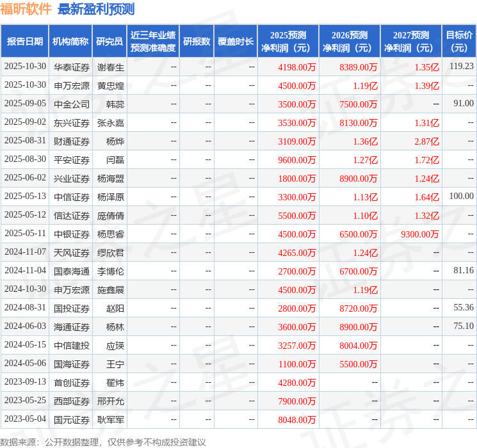Select the 2025-08-30 date for 平安证券
477x448 pixels.
click(25, 159)
